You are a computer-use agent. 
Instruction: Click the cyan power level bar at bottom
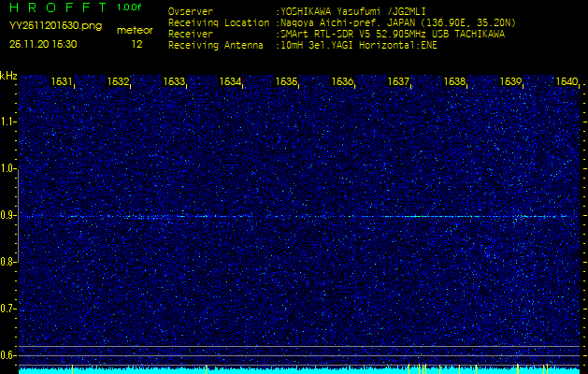pos(299,370)
